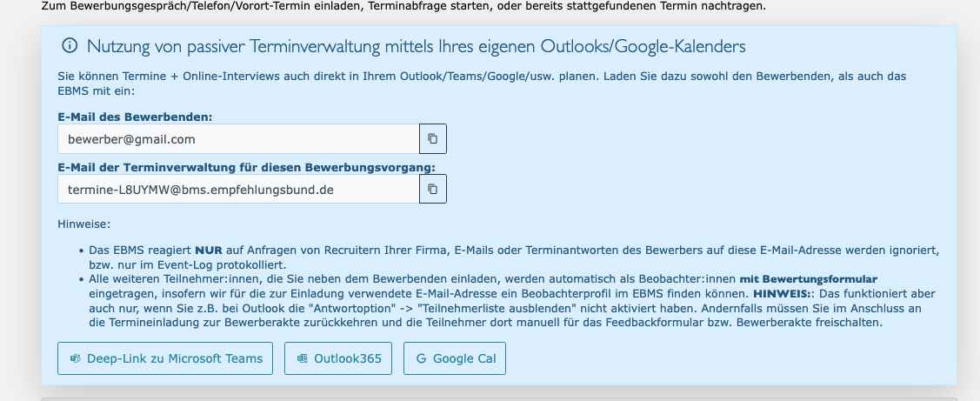Select the Google Cal button label

click(463, 358)
